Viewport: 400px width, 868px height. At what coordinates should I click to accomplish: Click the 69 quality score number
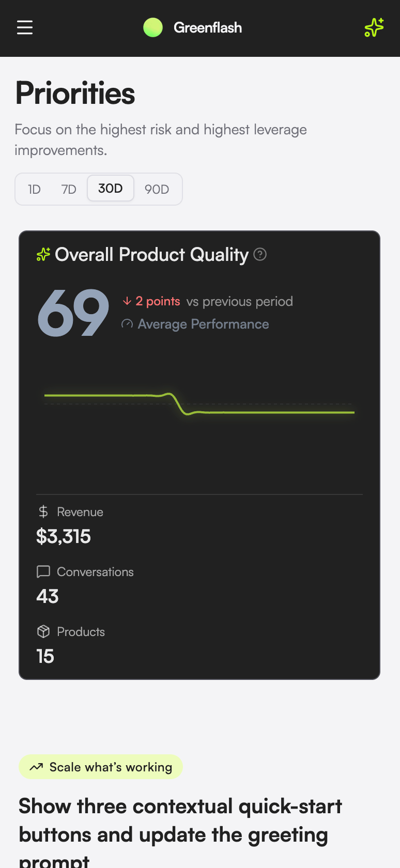tap(73, 313)
